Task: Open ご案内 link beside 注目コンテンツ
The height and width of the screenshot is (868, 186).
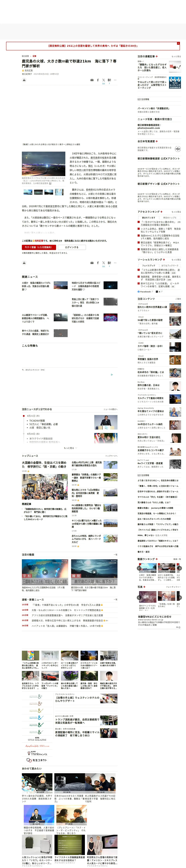Action: (178, 299)
